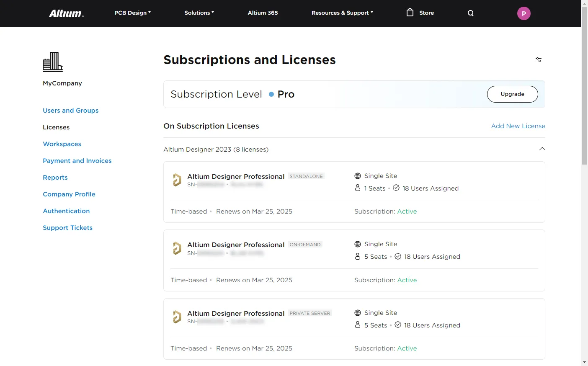588x366 pixels.
Task: Click the page vertical scrollbar thumb
Action: pyautogui.click(x=585, y=86)
